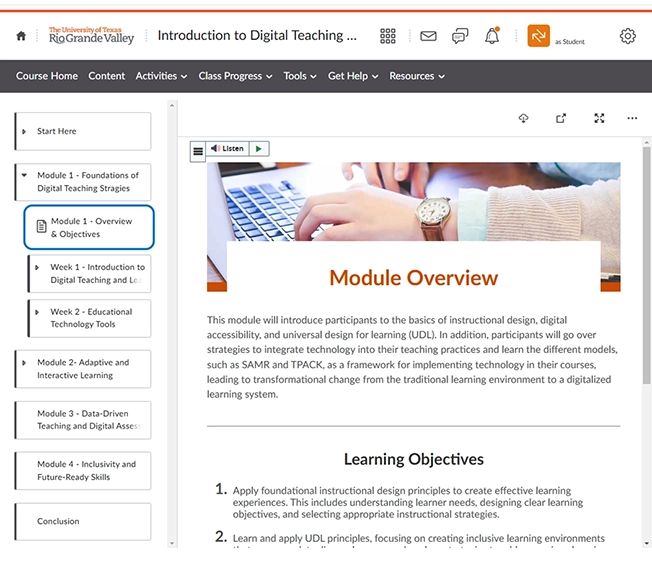Viewport: 652px width, 561px height.
Task: Open the course selector grid icon
Action: [x=388, y=36]
